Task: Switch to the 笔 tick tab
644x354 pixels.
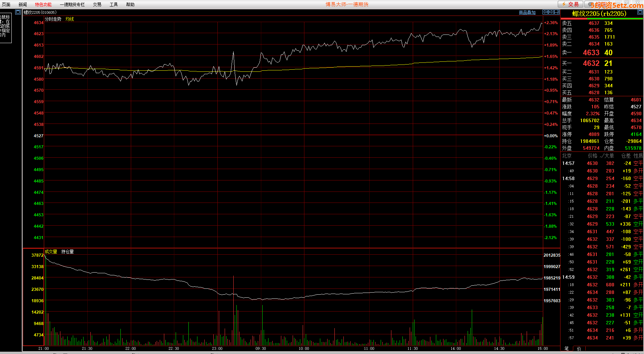Action: pyautogui.click(x=566, y=348)
